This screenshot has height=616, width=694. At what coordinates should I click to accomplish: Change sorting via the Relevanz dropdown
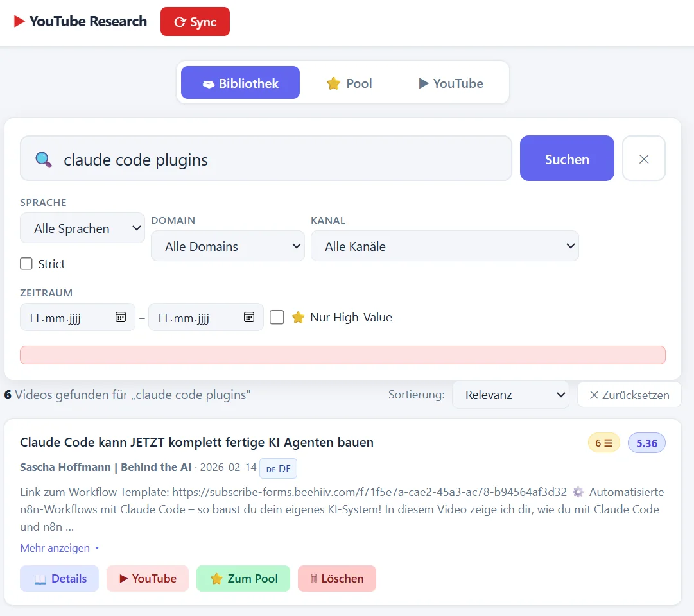[510, 395]
